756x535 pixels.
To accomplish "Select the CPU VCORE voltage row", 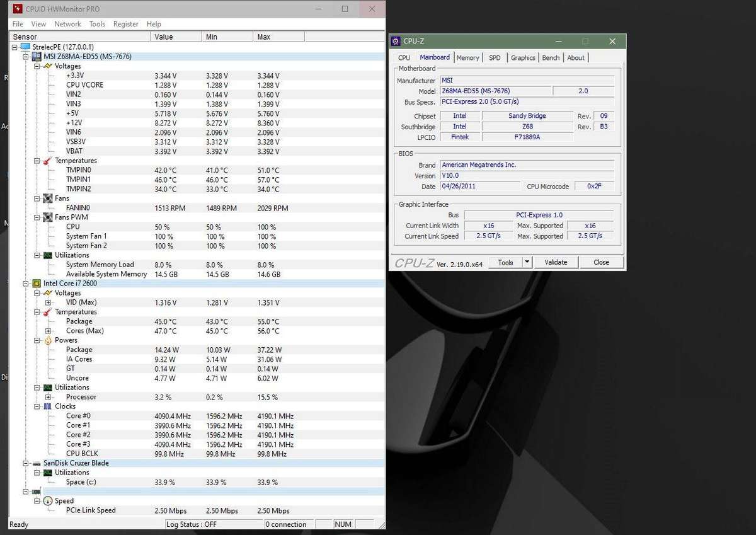I will tap(196, 85).
